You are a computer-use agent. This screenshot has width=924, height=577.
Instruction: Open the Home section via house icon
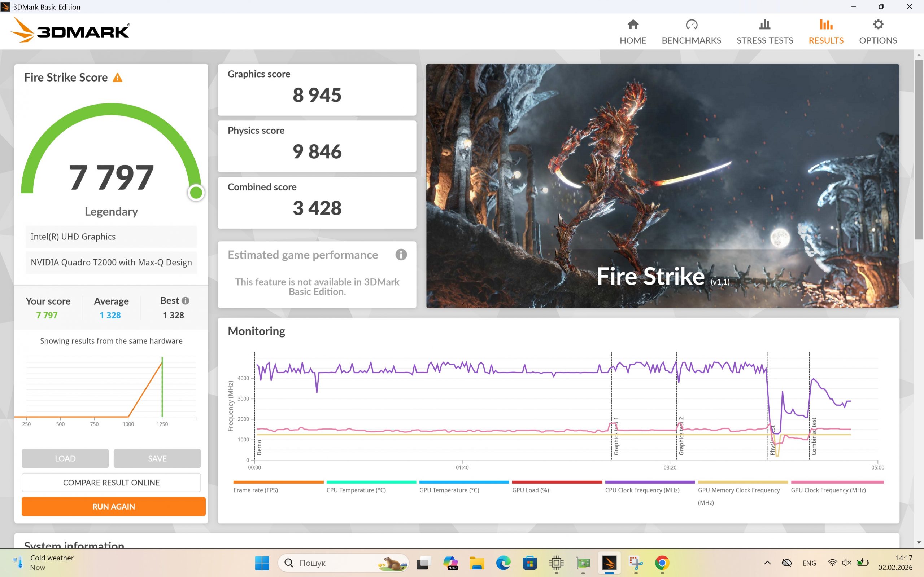[633, 25]
